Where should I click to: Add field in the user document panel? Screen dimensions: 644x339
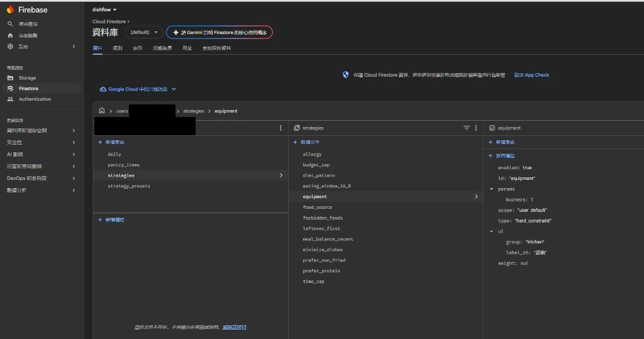pos(111,220)
